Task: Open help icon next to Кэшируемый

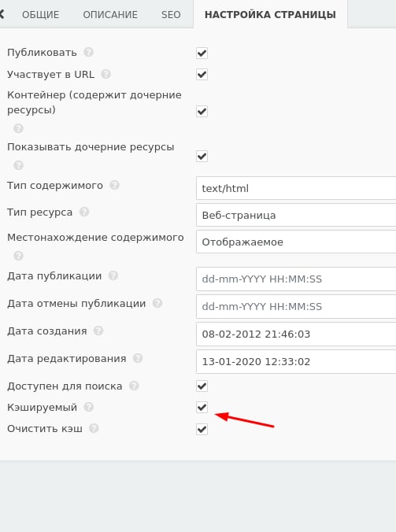Action: (88, 407)
